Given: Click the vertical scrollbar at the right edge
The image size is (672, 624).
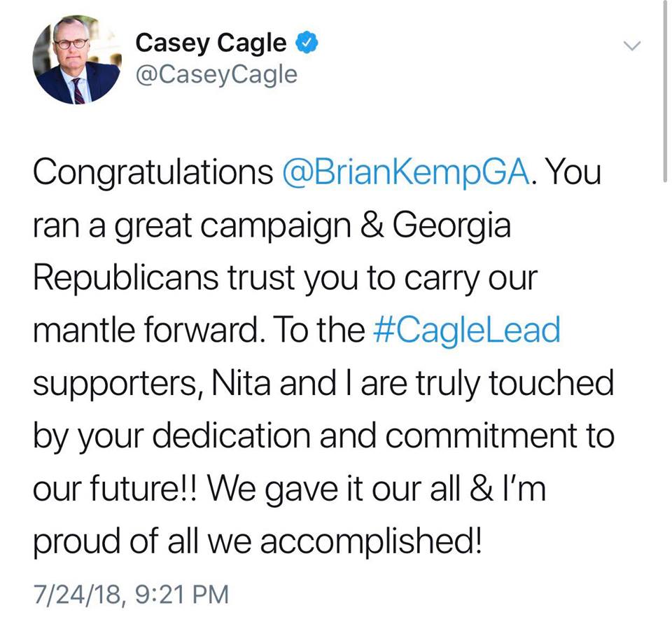Looking at the screenshot, I should tap(664, 91).
